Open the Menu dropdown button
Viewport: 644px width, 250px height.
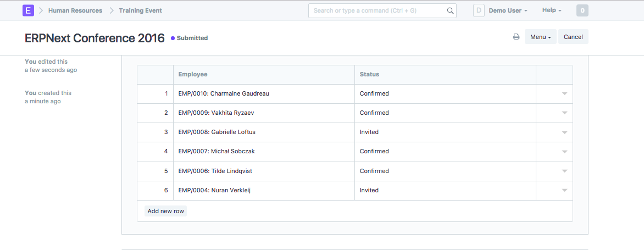pos(540,37)
